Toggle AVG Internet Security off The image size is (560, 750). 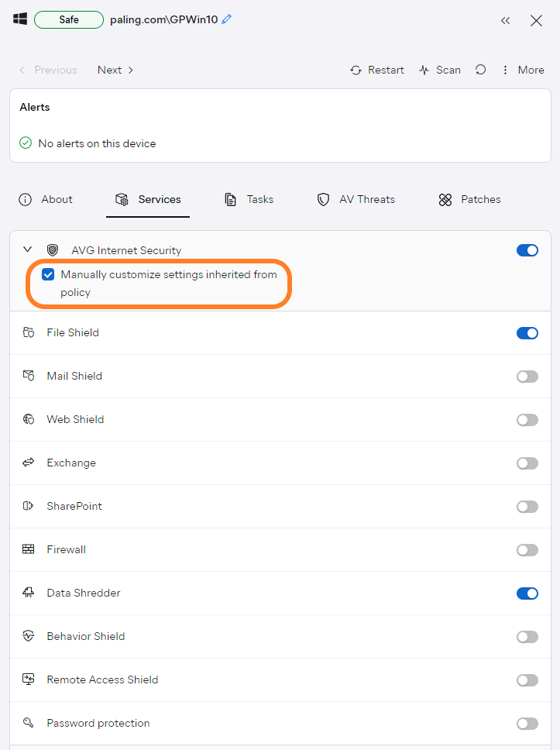click(x=527, y=250)
